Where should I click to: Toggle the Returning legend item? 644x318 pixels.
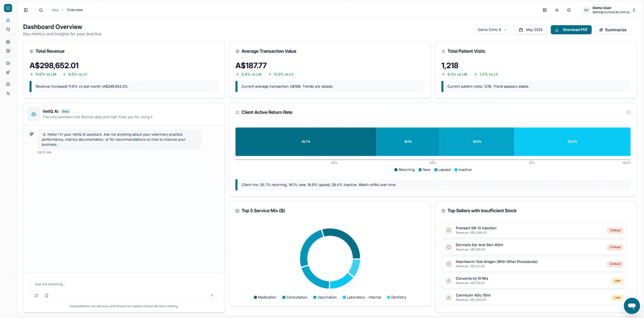[x=405, y=170]
